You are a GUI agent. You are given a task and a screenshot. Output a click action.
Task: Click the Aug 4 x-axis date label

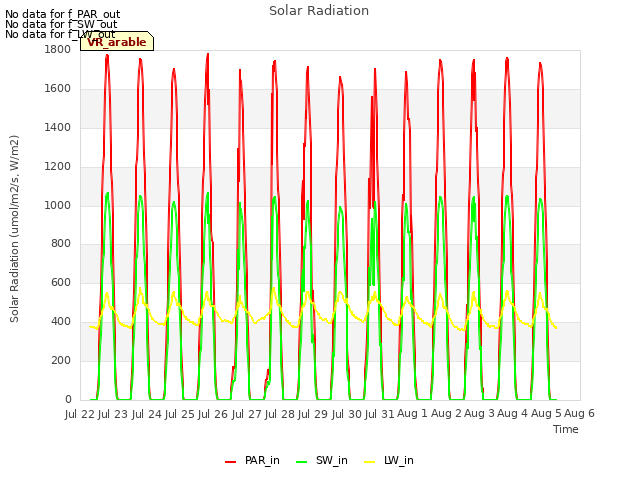(x=513, y=414)
